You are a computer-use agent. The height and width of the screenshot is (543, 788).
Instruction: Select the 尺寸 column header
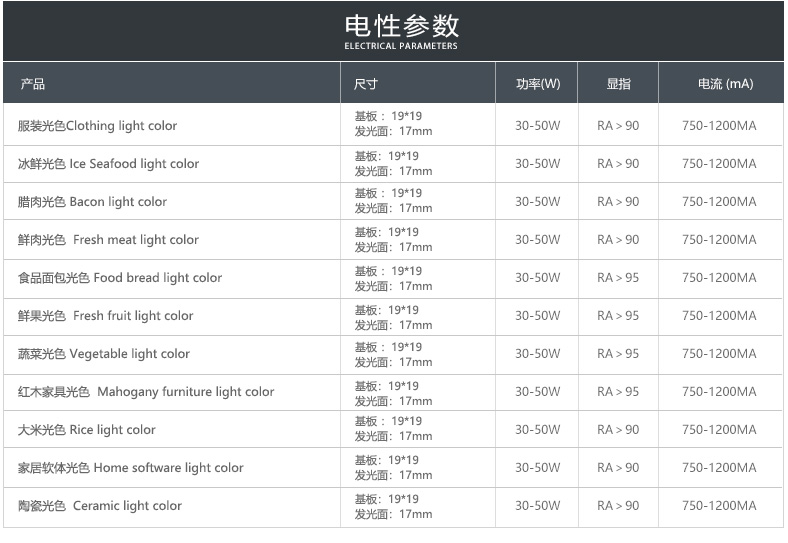(366, 84)
